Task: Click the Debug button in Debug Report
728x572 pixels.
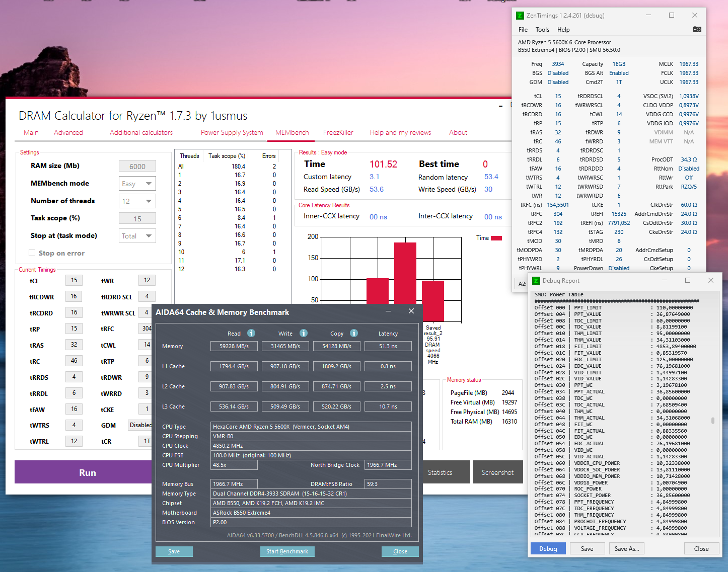Action: click(x=548, y=549)
